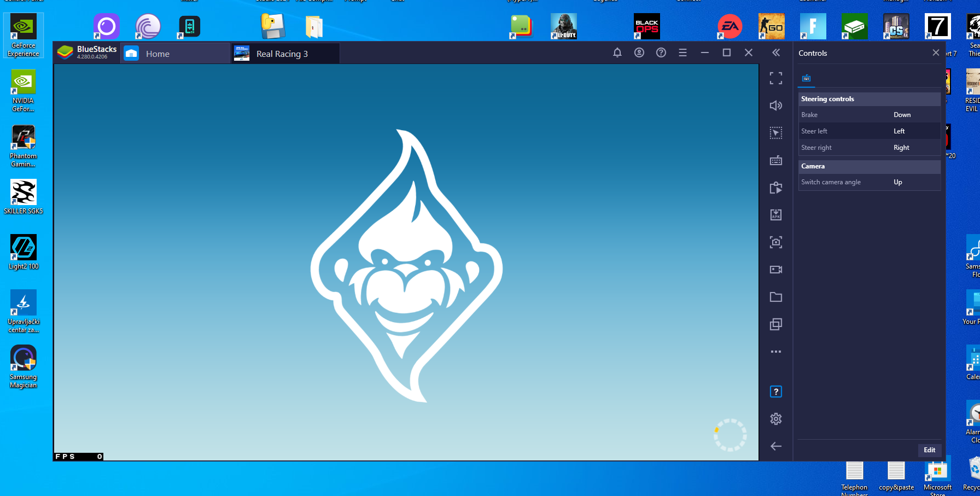The height and width of the screenshot is (496, 980).
Task: Open the Black Ops desktop shortcut
Action: point(646,26)
